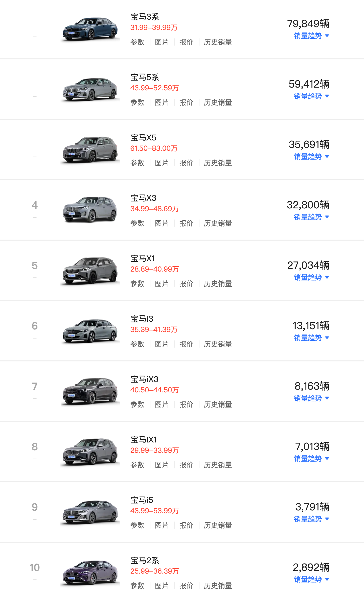Open the purple 宝马2系 car image
Screen dimensions: 364x597
[90, 573]
